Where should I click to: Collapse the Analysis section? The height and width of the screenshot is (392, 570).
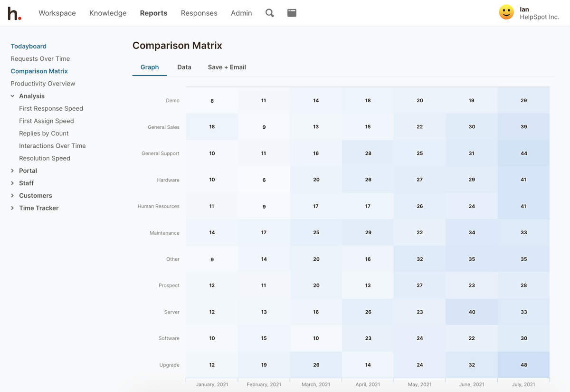[x=13, y=96]
